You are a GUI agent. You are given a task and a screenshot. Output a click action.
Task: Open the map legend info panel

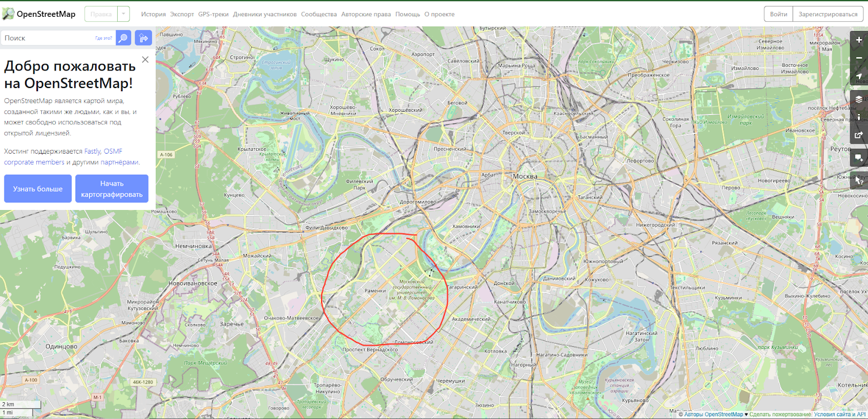(859, 117)
